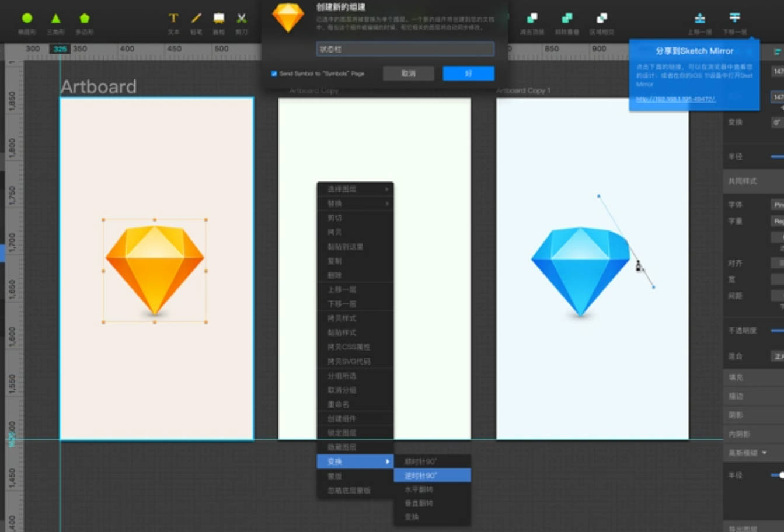Expand the 选择图层 submenu in context menu
The image size is (784, 532).
click(355, 190)
